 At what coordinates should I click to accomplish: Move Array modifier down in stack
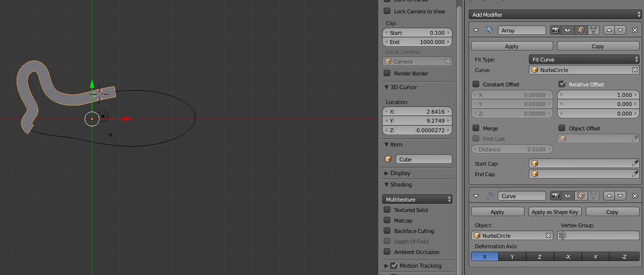(621, 30)
